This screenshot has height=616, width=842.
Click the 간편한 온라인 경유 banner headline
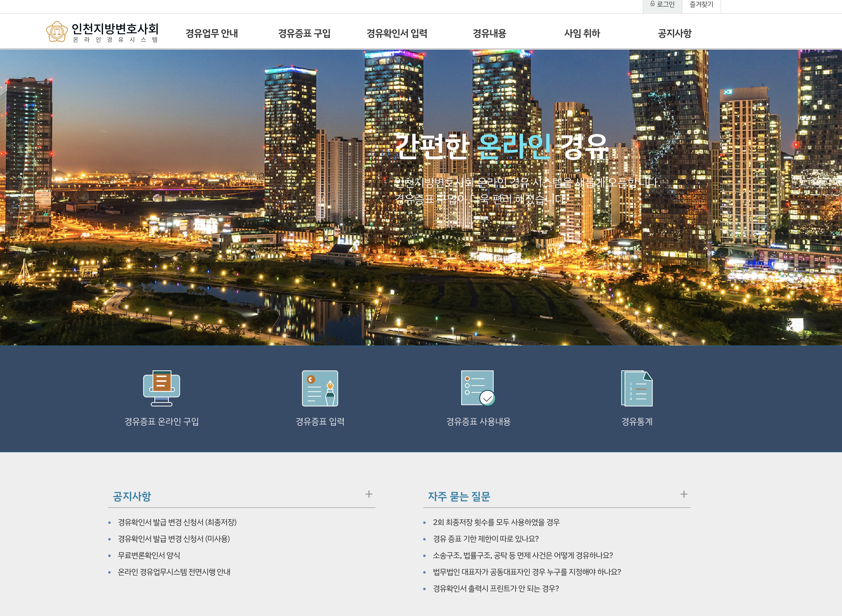click(501, 146)
